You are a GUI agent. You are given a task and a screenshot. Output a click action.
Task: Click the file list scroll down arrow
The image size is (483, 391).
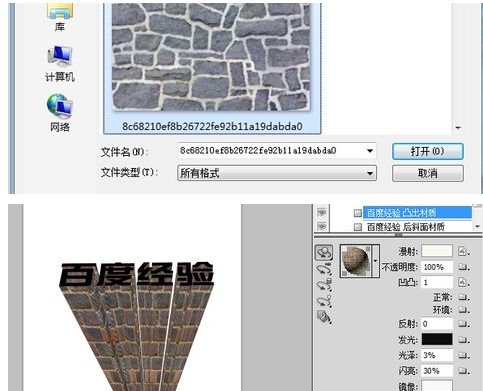458,128
